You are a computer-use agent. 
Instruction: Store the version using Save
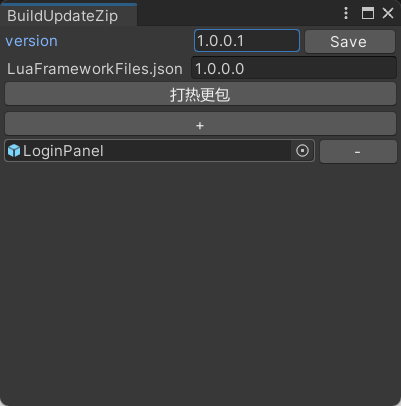click(x=350, y=41)
